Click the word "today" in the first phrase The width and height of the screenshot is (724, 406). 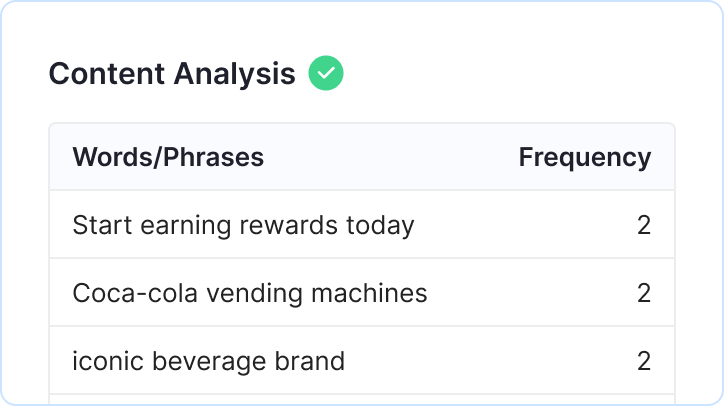(380, 225)
